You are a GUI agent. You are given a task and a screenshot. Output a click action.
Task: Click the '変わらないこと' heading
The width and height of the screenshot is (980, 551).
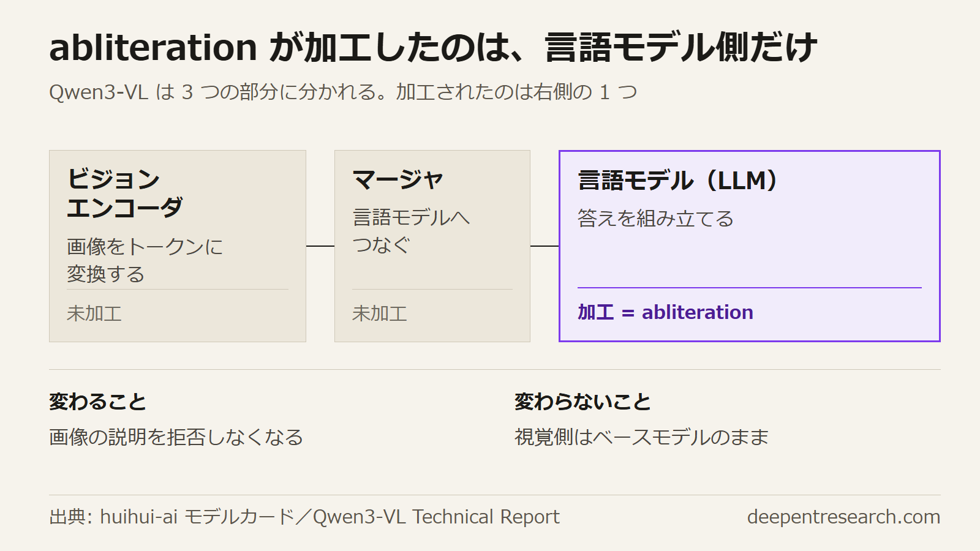[582, 402]
